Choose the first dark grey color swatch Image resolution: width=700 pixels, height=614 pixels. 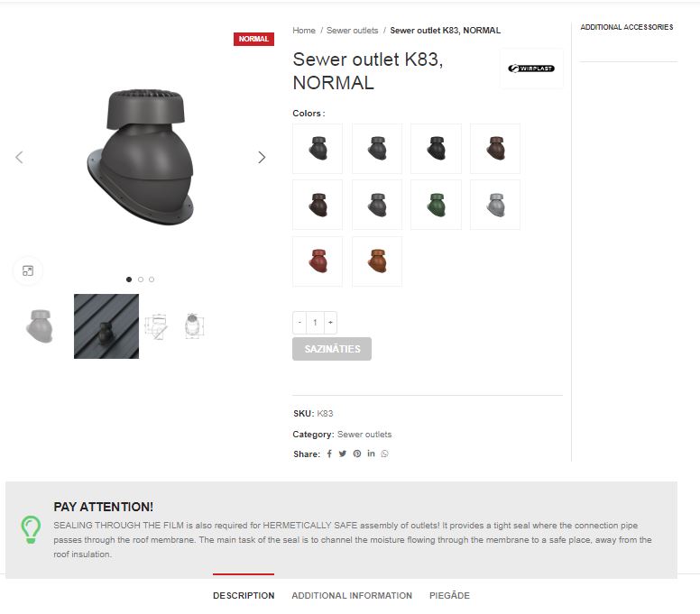click(318, 149)
